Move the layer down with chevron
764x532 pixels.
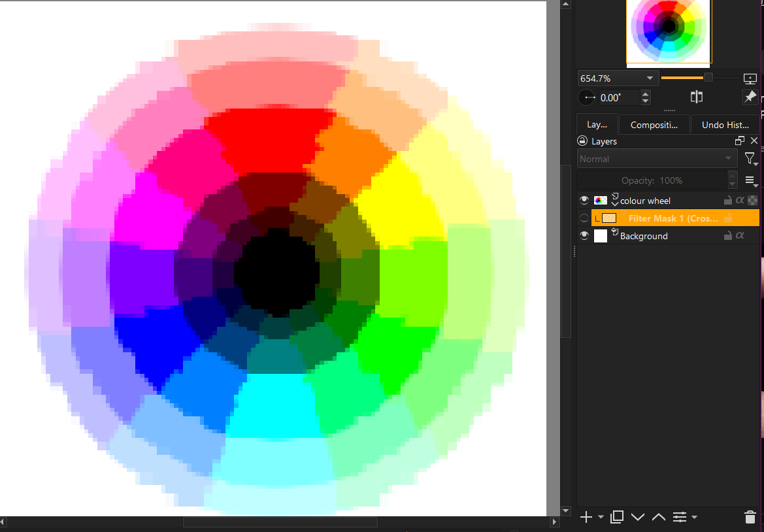pyautogui.click(x=638, y=518)
